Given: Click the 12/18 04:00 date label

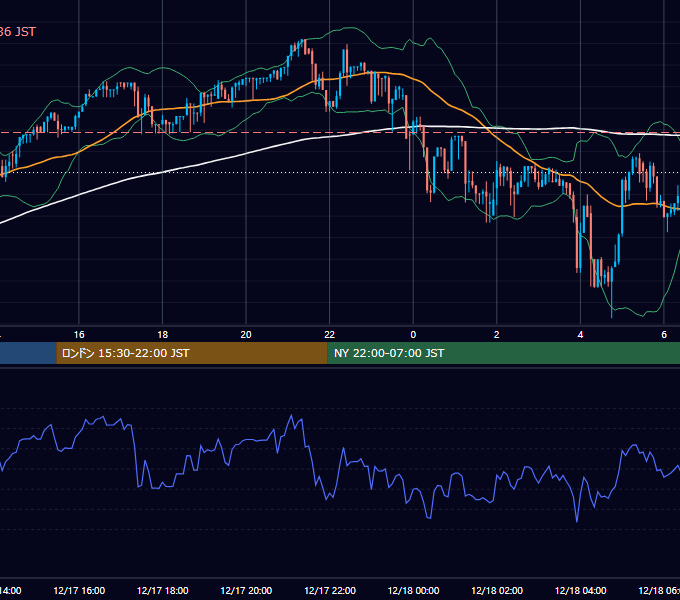Looking at the screenshot, I should click(580, 591).
